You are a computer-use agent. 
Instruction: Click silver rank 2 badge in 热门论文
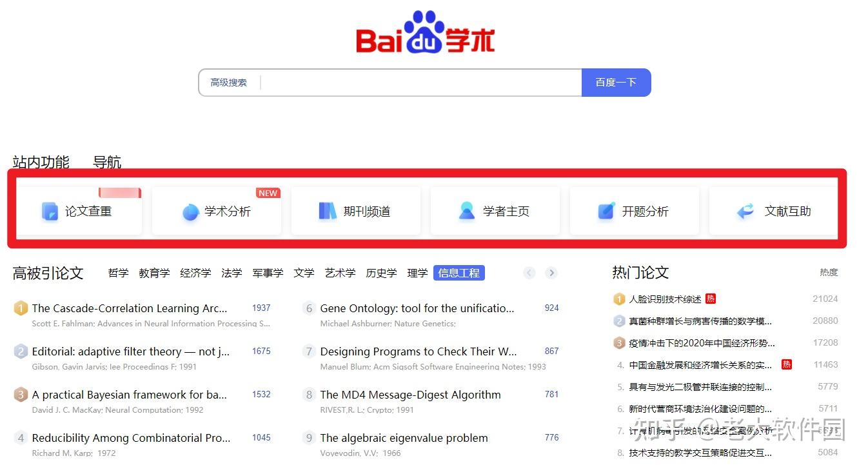coord(619,321)
